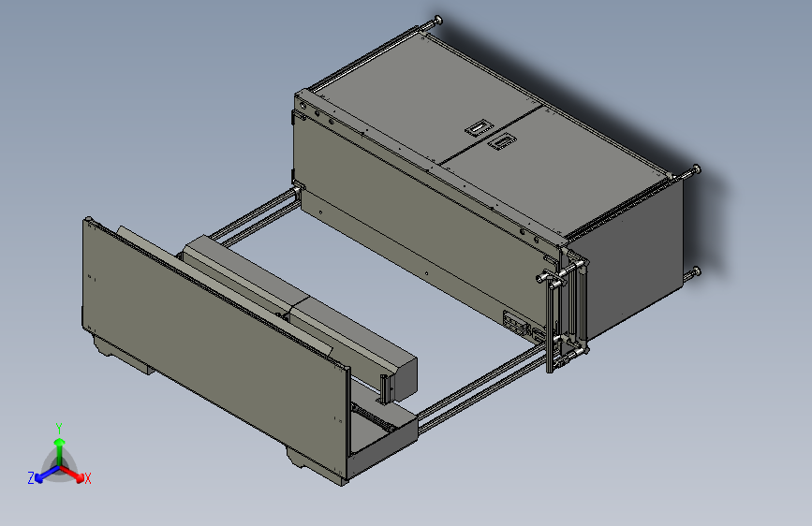The image size is (812, 526).
Task: Select the large front panel of pulled-out drawer
Action: tap(213, 348)
